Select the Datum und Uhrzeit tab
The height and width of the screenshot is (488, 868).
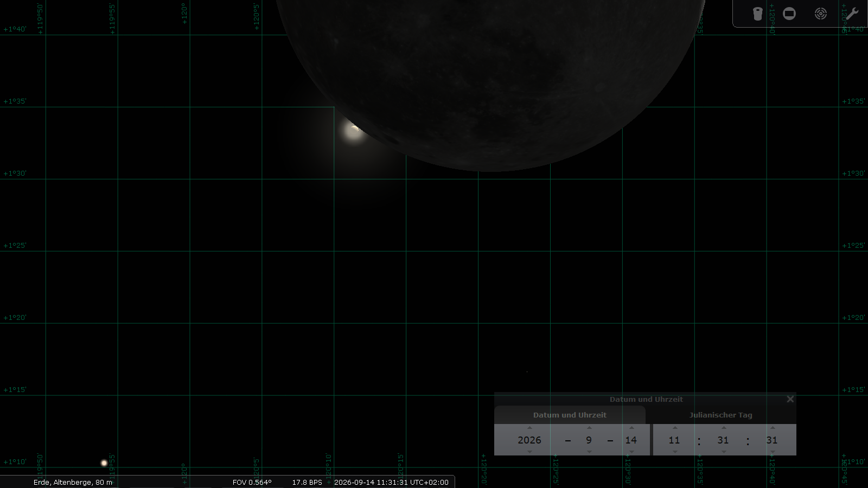coord(570,415)
